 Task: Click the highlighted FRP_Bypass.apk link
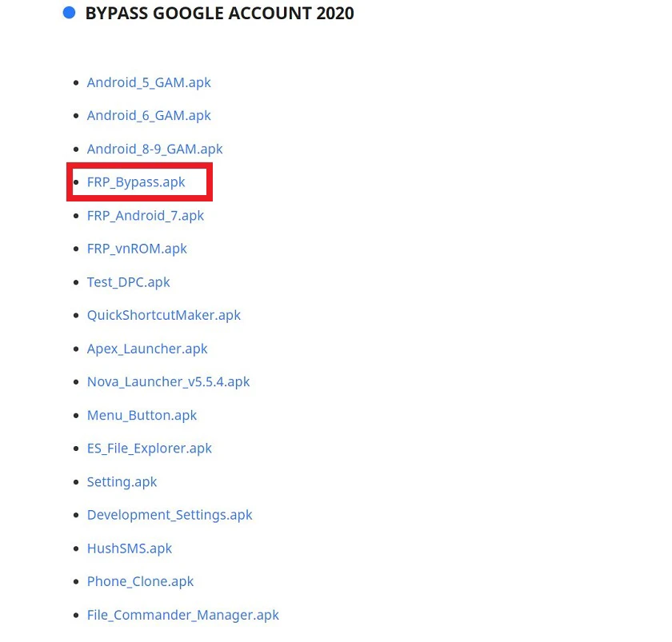click(136, 182)
